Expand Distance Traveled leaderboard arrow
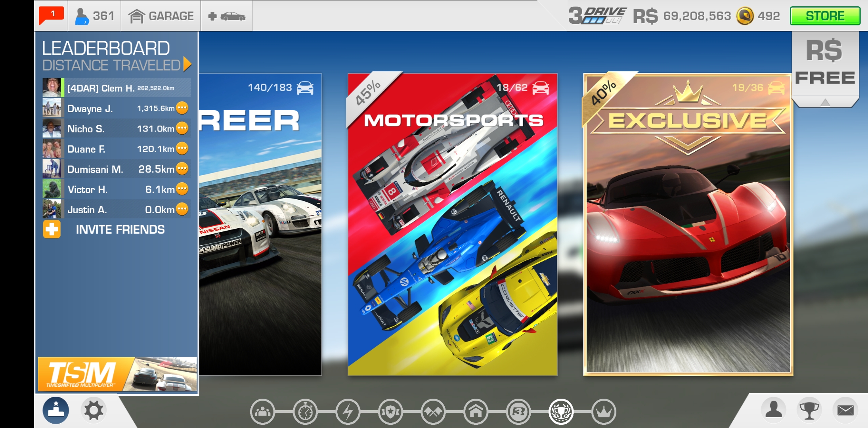This screenshot has width=868, height=428. point(187,65)
